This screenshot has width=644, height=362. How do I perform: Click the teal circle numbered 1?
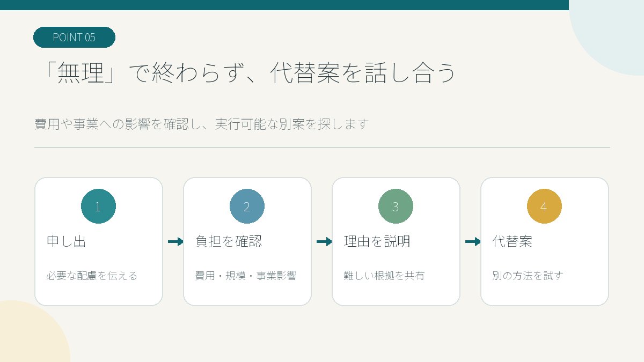pos(98,206)
